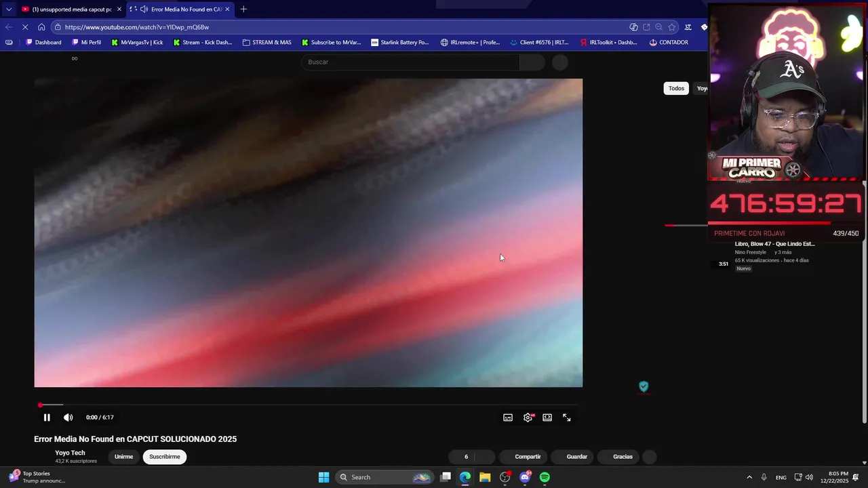Click the Unirme button

tap(123, 457)
